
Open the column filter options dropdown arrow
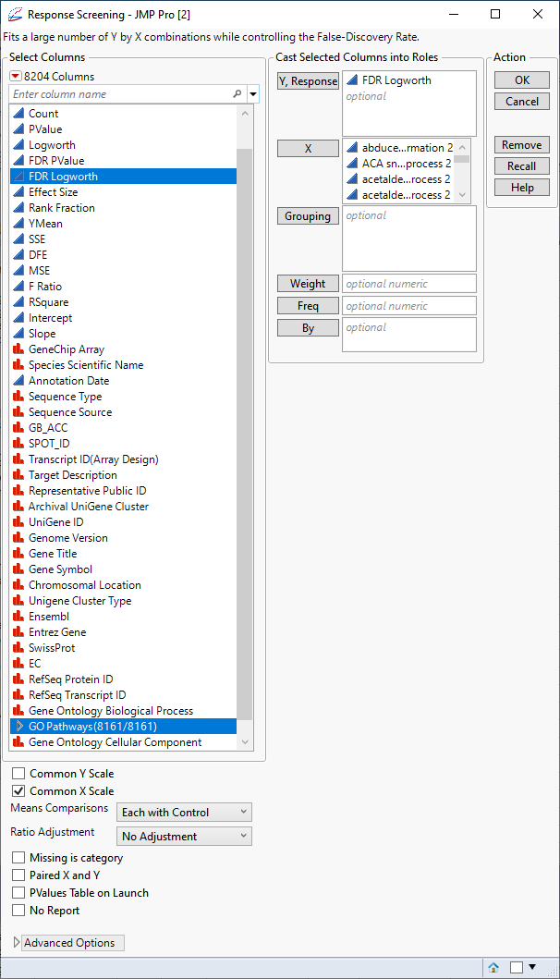(x=253, y=94)
